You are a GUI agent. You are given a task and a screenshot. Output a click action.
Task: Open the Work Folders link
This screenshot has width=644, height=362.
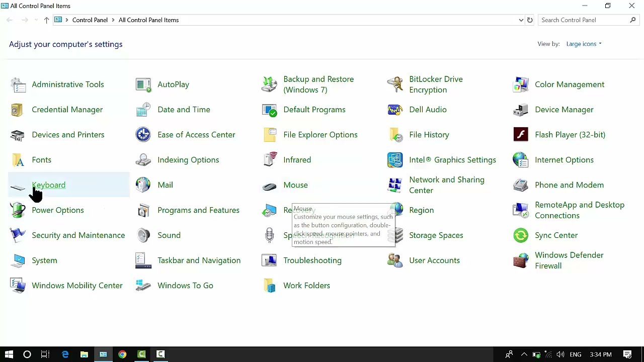(x=306, y=286)
